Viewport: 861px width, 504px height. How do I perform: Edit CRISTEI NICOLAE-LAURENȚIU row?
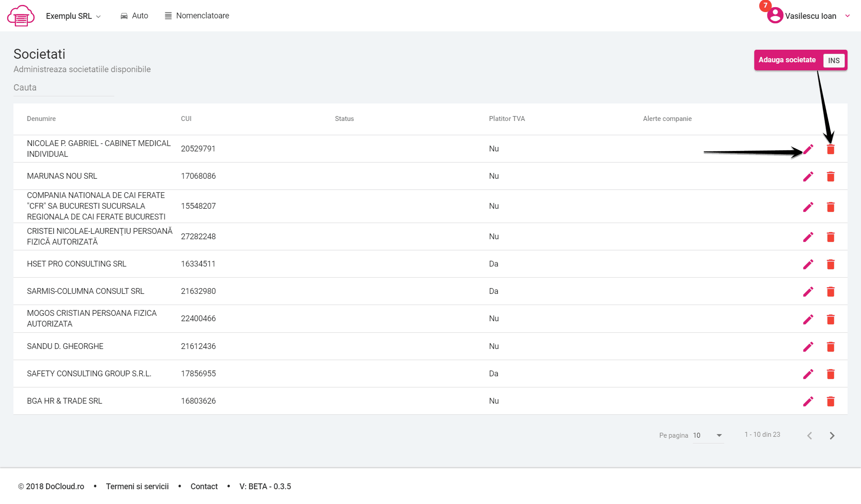point(808,237)
